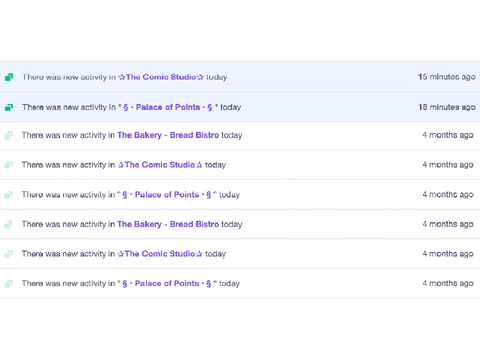480x360 pixels.
Task: Open The Comic Studio link in the fourth notification
Action: (160, 165)
